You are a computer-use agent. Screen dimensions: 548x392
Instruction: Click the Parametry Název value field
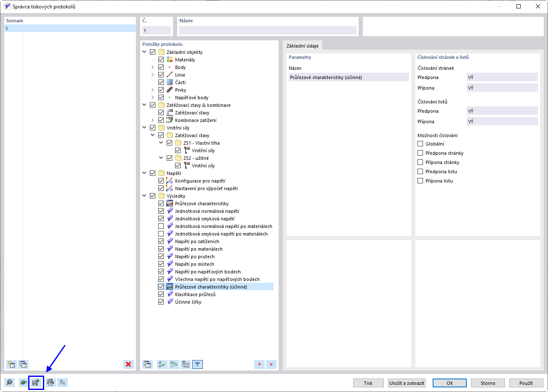[x=349, y=77]
